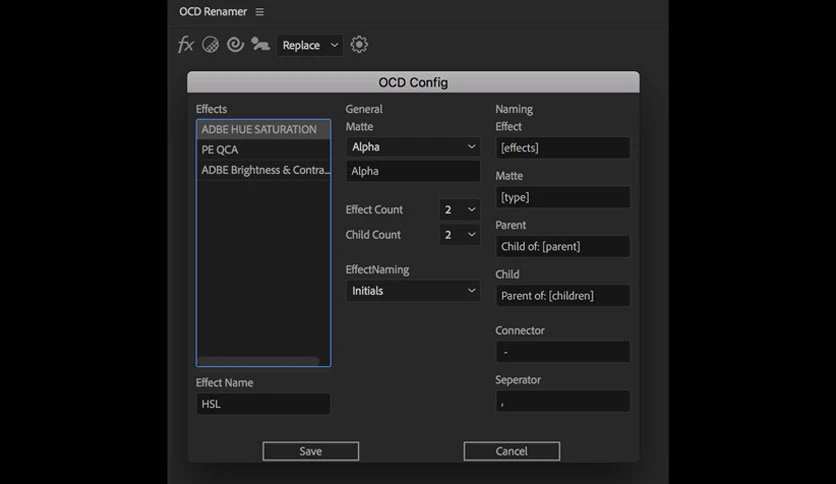This screenshot has width=836, height=484.
Task: Click the spiral parenting rename icon
Action: click(x=235, y=44)
